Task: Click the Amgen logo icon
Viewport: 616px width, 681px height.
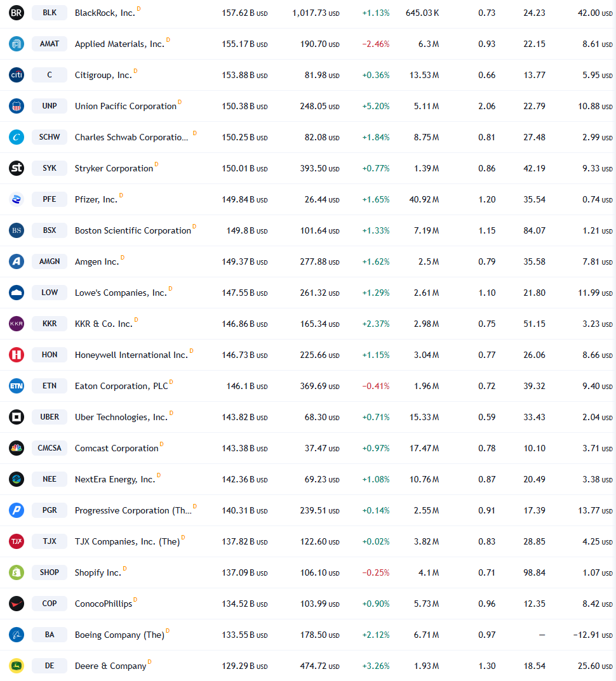Action: 17,261
